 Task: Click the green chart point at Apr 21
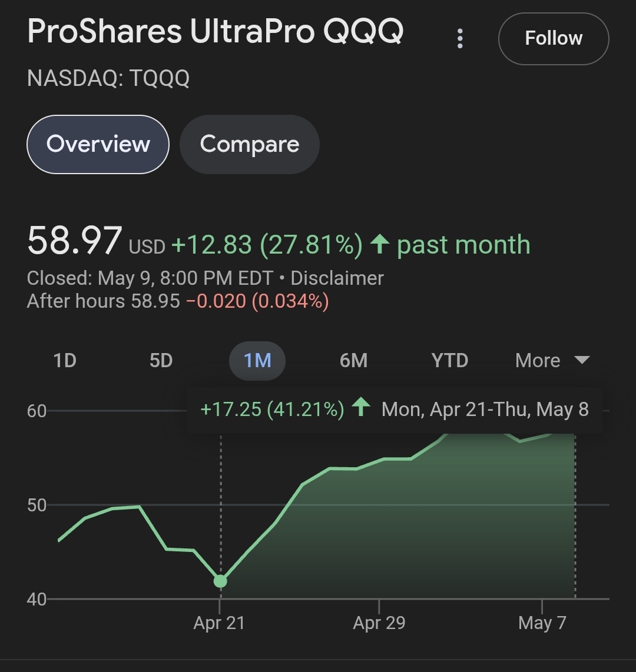click(x=220, y=581)
